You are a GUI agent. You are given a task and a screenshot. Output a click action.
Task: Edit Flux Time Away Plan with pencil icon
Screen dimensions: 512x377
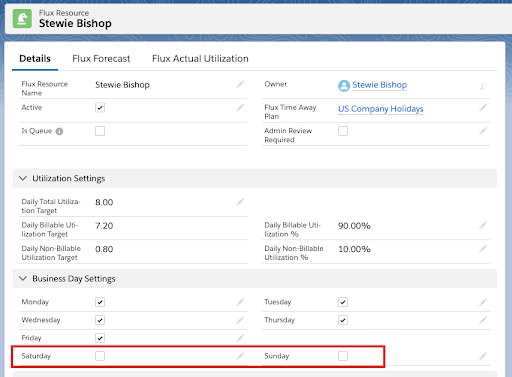[x=483, y=108]
